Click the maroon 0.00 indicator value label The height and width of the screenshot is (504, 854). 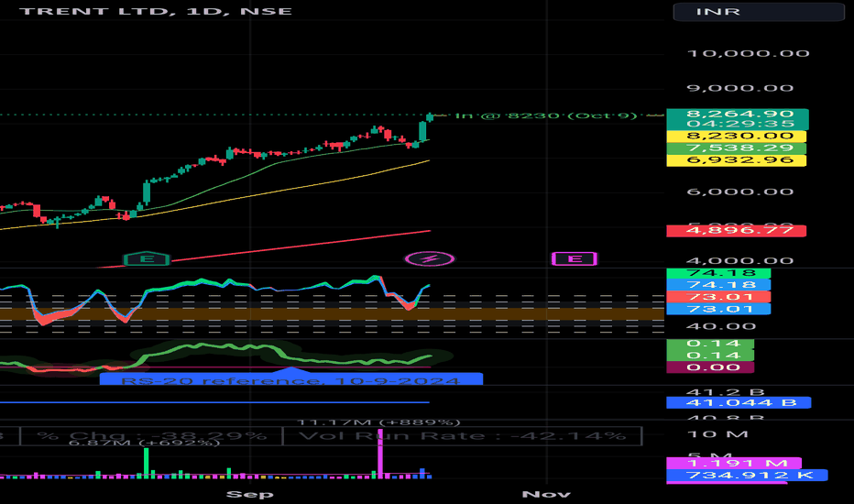[710, 367]
